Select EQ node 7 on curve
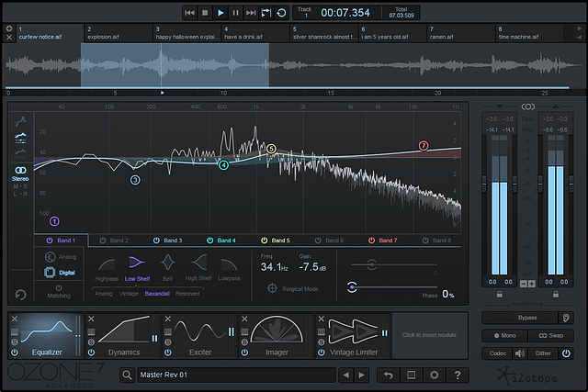The image size is (588, 392). 424,145
